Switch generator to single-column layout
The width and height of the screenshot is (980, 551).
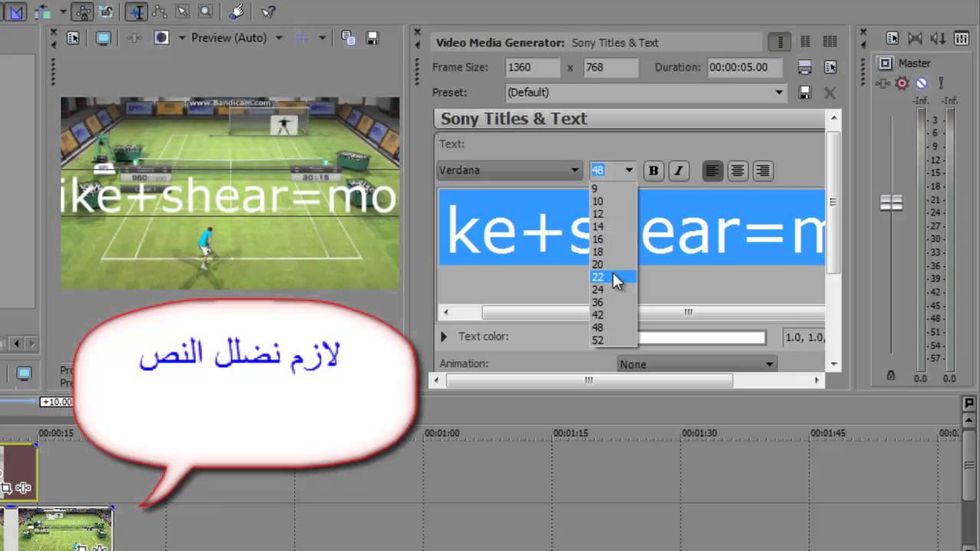pyautogui.click(x=779, y=42)
